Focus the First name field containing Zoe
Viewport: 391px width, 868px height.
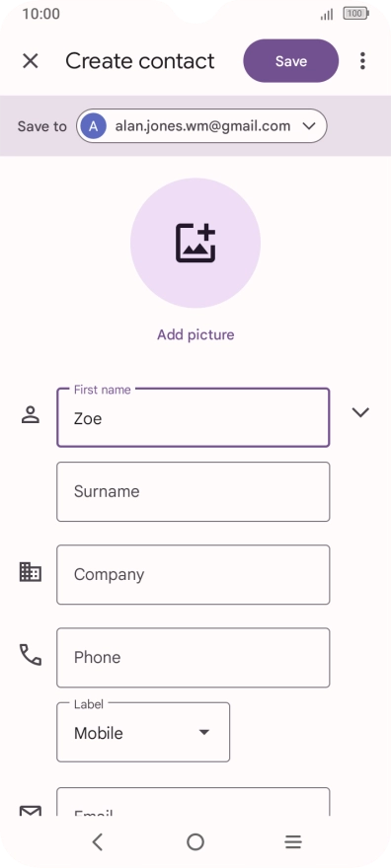pos(194,417)
